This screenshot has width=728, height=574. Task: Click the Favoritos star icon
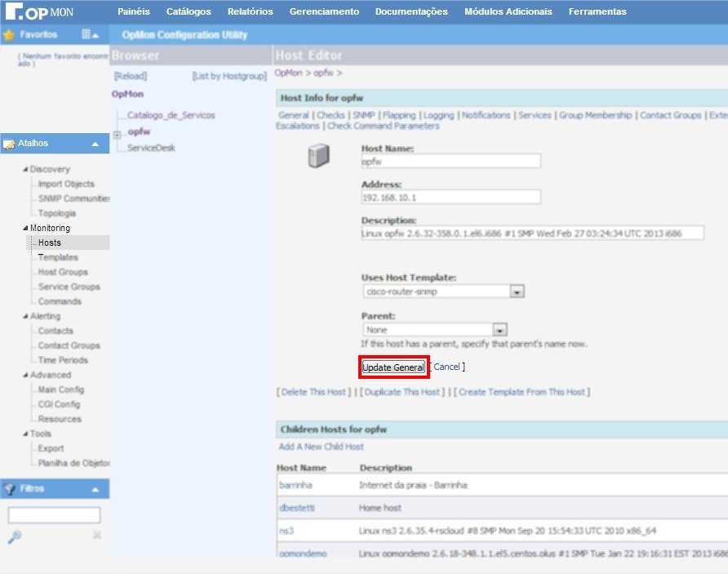tap(9, 35)
